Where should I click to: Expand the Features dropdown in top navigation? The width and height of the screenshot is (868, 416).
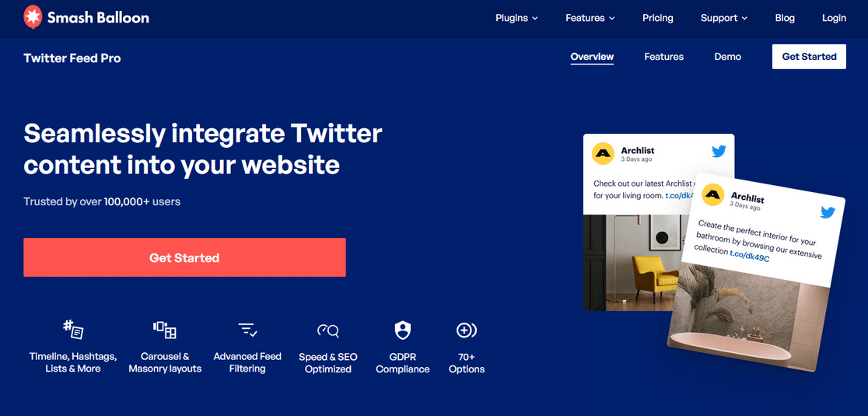(590, 18)
